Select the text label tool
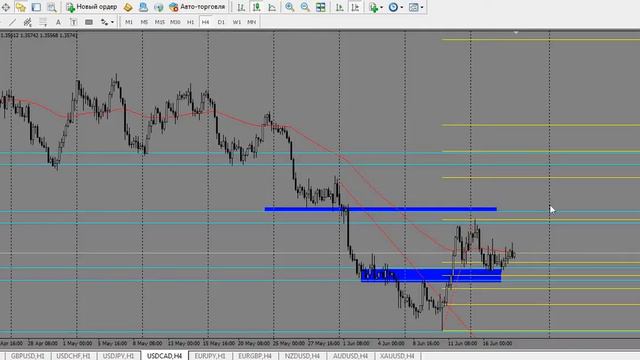The width and height of the screenshot is (640, 360). [73, 22]
